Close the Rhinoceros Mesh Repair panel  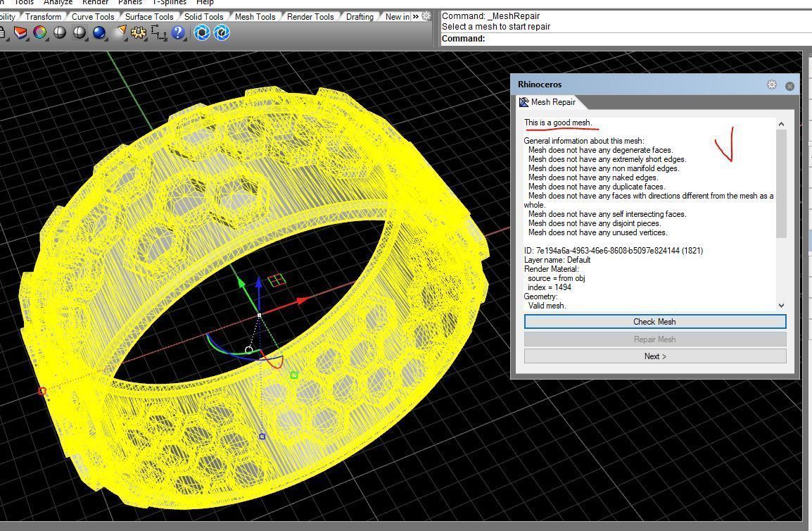[789, 86]
